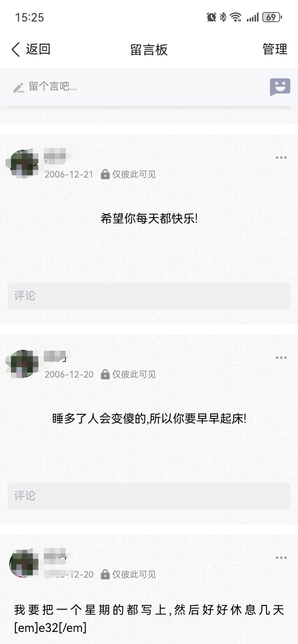Open avatar of the bottom message poster
The height and width of the screenshot is (644, 298).
coord(23,563)
